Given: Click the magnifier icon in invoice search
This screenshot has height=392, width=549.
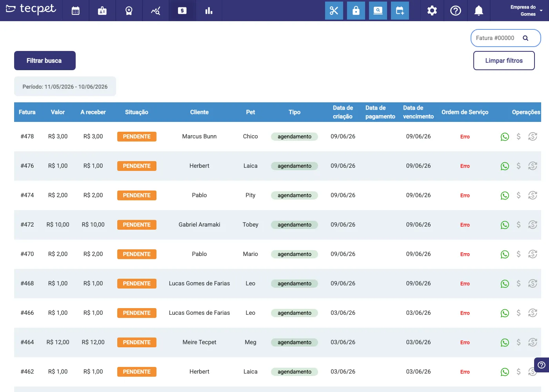Looking at the screenshot, I should [x=525, y=38].
